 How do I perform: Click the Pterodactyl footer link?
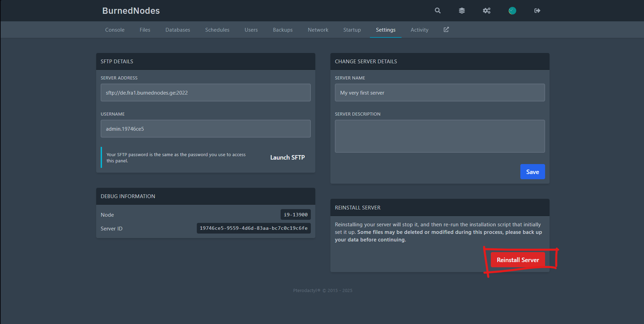[x=307, y=291]
